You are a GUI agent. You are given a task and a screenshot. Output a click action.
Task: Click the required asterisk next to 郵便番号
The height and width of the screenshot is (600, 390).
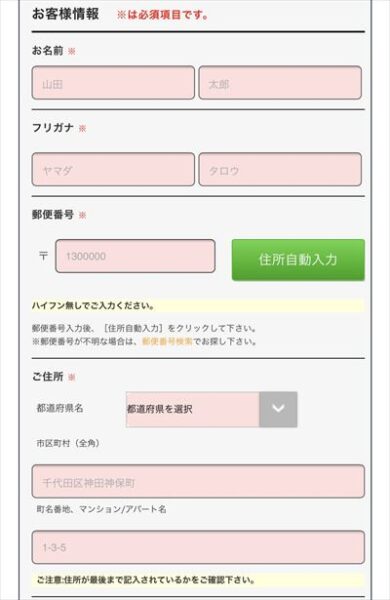click(x=82, y=215)
